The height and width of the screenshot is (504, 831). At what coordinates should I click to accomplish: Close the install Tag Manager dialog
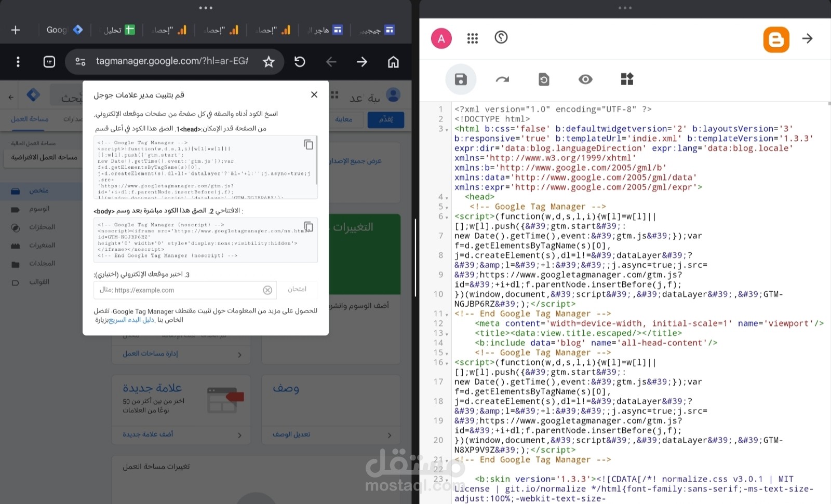[314, 94]
